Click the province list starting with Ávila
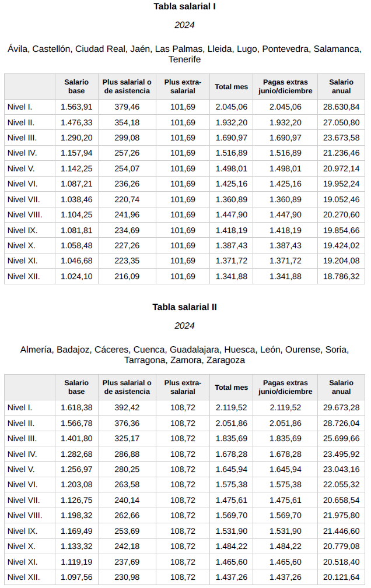The image size is (371, 588). click(x=184, y=54)
